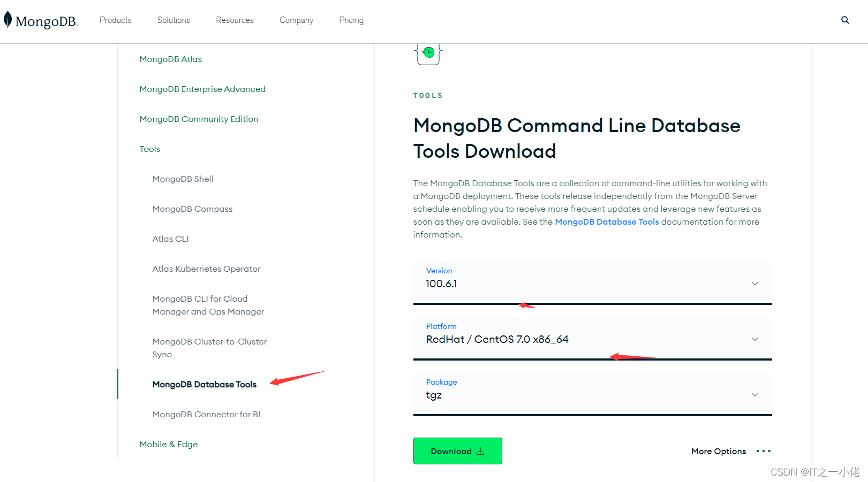This screenshot has width=868, height=482.
Task: Click the MongoDB logo in header
Action: click(x=41, y=20)
